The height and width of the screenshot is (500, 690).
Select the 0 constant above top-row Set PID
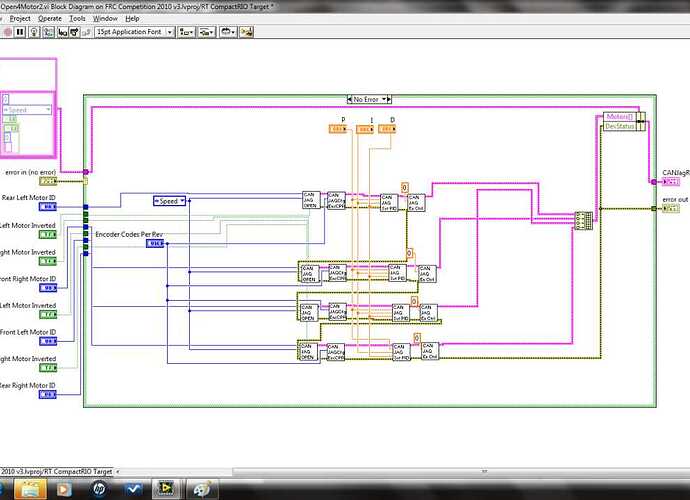pos(405,188)
